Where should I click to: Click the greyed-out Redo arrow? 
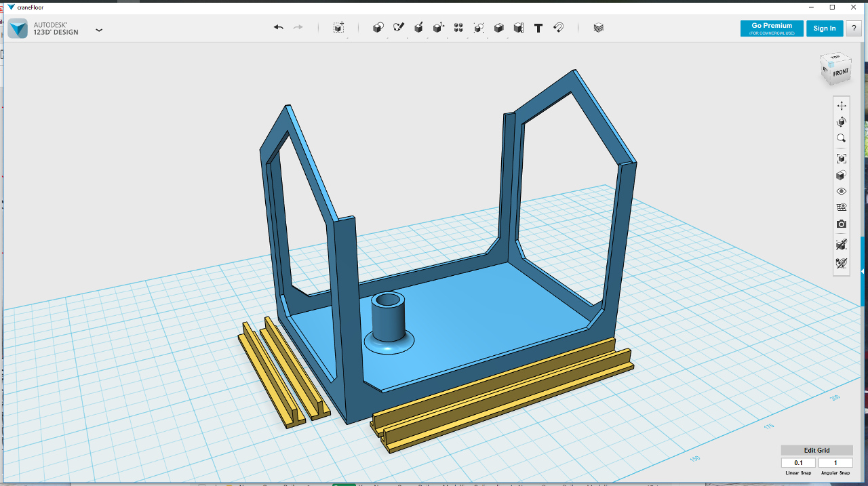tap(298, 28)
